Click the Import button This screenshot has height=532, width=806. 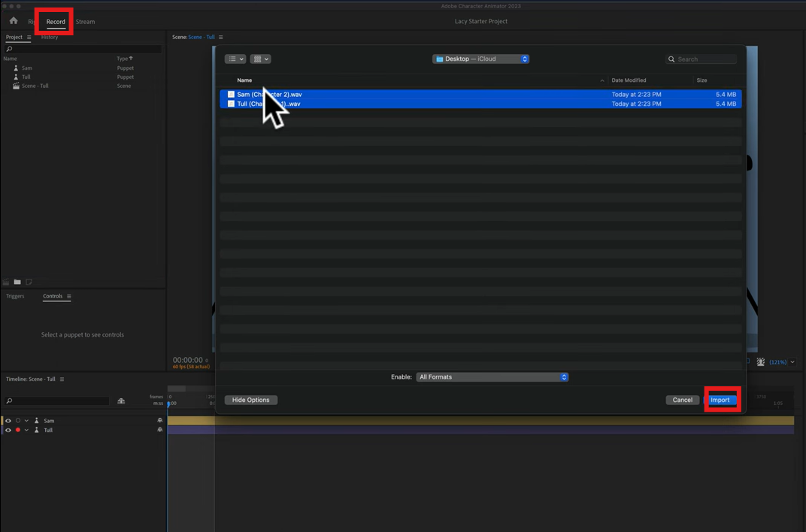(x=721, y=400)
